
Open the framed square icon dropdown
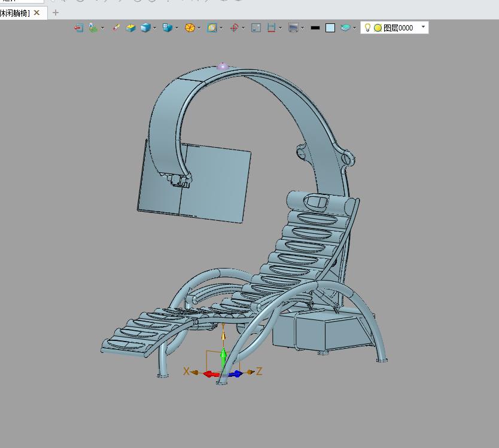tap(221, 28)
